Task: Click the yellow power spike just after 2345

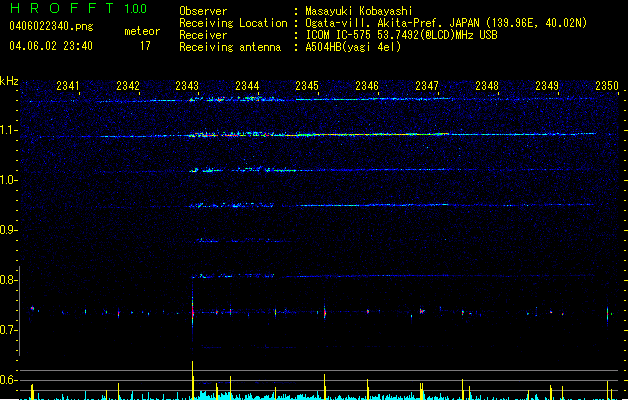Action: [x=325, y=387]
